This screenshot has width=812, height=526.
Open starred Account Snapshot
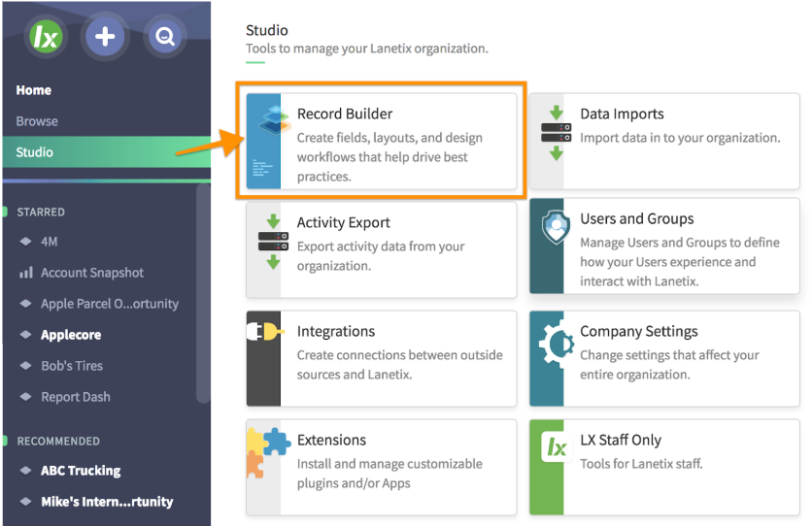[92, 273]
